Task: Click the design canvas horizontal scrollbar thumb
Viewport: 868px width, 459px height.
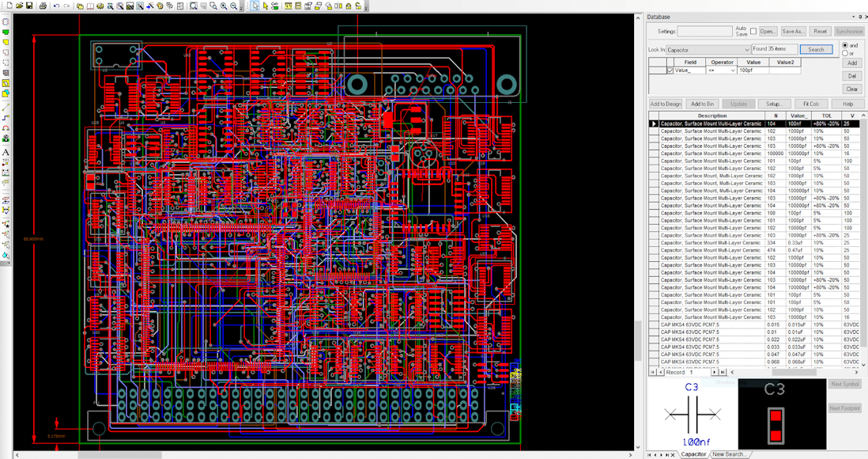Action: tap(119, 455)
